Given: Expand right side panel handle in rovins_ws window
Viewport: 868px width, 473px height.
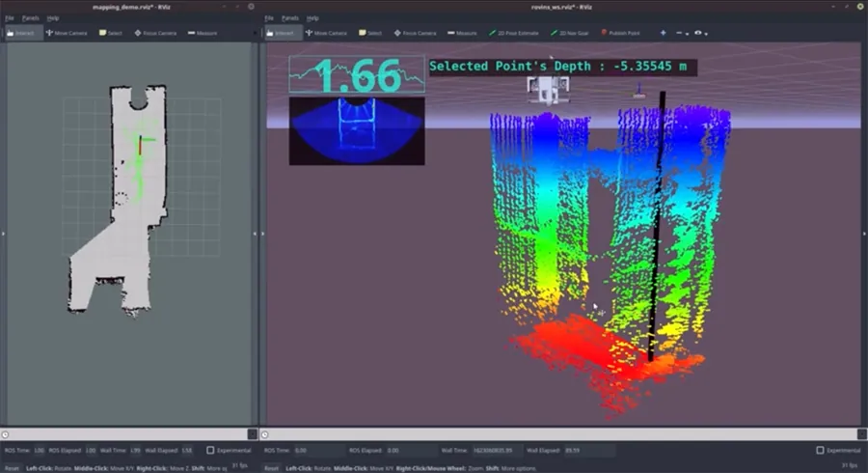Looking at the screenshot, I should click(x=864, y=234).
